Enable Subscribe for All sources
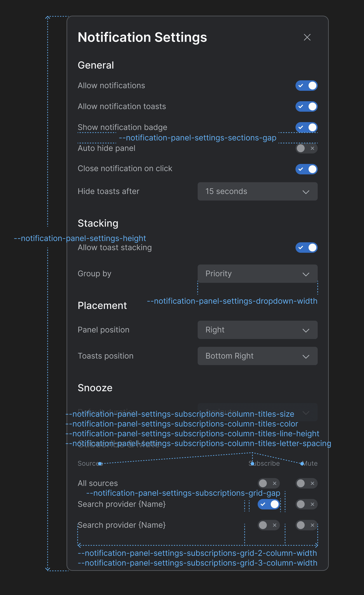This screenshot has height=595, width=364. [268, 483]
